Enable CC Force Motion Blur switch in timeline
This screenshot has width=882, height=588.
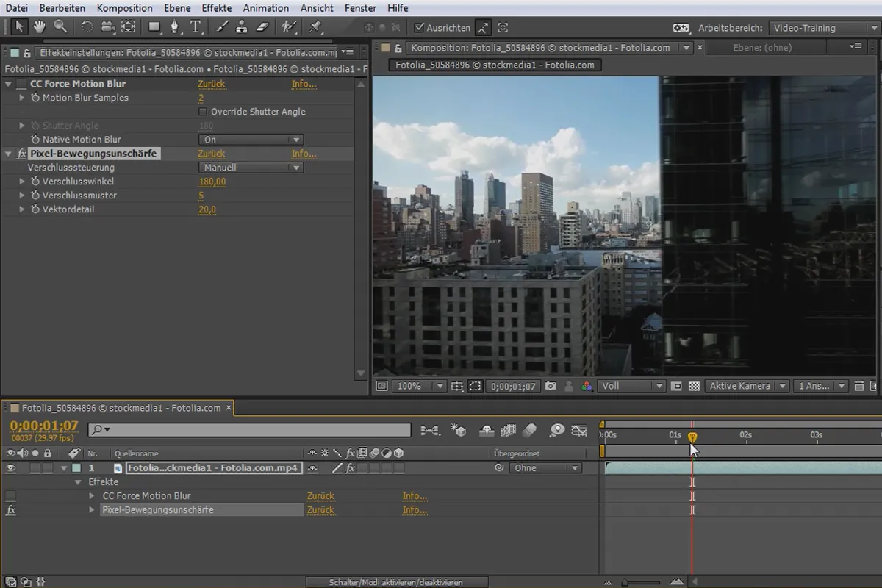[x=10, y=496]
